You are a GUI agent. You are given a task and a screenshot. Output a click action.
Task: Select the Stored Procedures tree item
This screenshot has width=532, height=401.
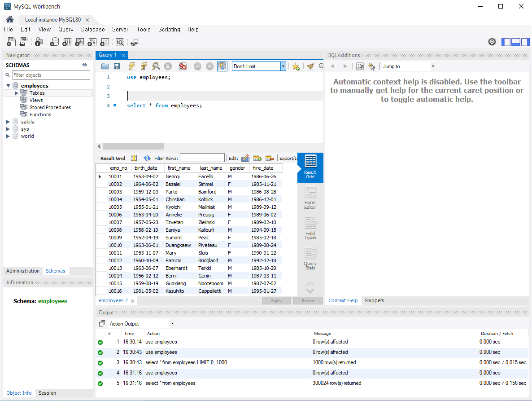[x=50, y=107]
